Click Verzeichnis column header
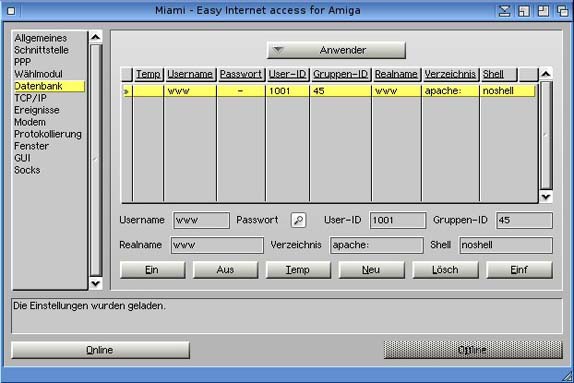574x383 pixels. click(x=450, y=74)
